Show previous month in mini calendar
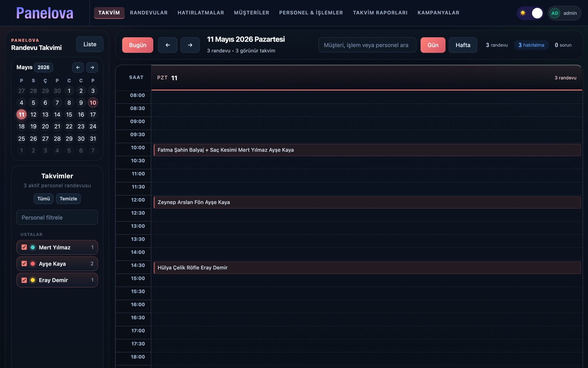The height and width of the screenshot is (368, 588). 78,67
